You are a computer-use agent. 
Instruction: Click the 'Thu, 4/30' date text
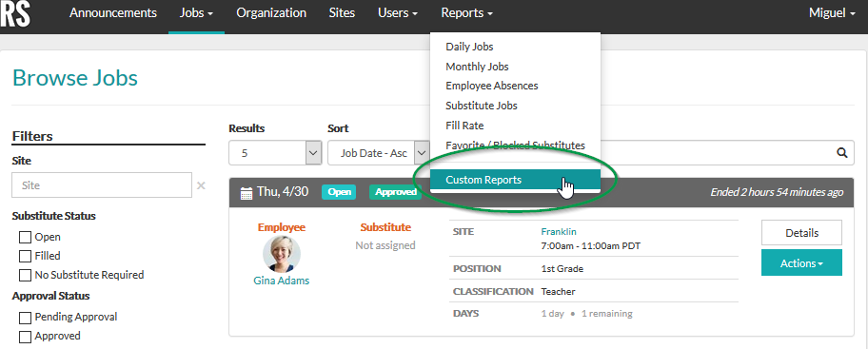[283, 192]
